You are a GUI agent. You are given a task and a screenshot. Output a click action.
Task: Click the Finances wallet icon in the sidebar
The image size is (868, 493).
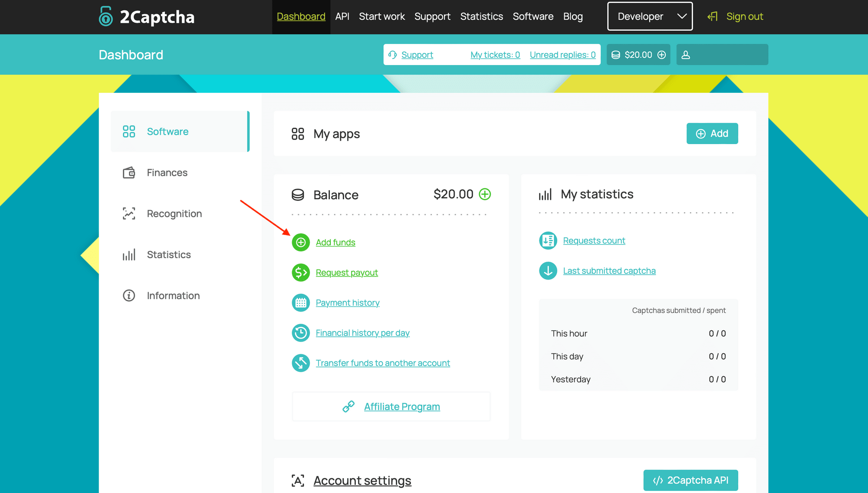point(129,173)
